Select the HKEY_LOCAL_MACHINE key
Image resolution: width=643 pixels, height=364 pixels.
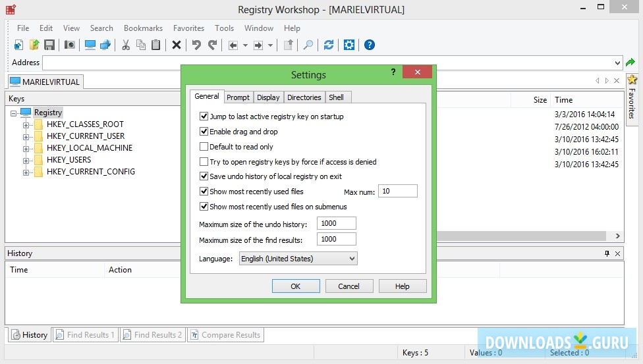click(x=90, y=148)
